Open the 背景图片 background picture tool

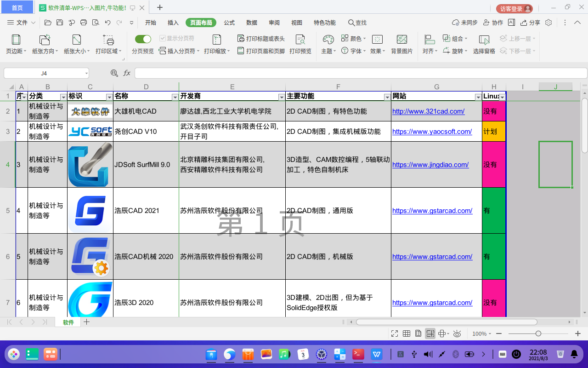tap(401, 40)
